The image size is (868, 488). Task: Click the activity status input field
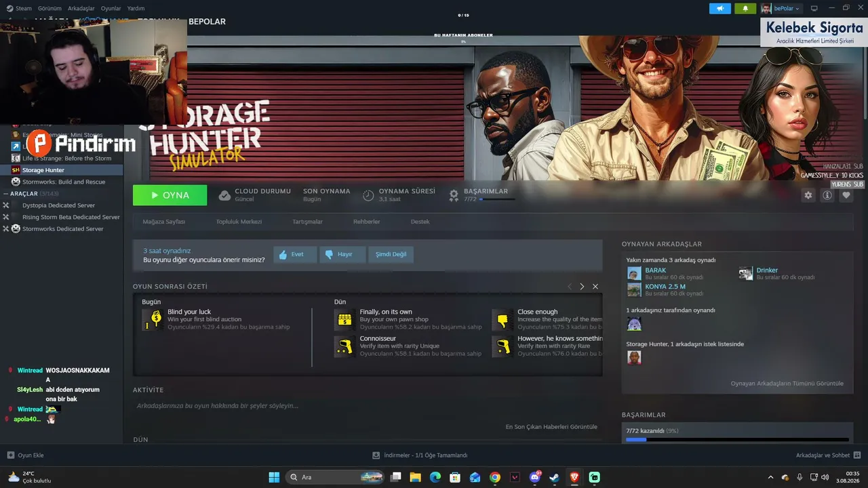coord(368,406)
